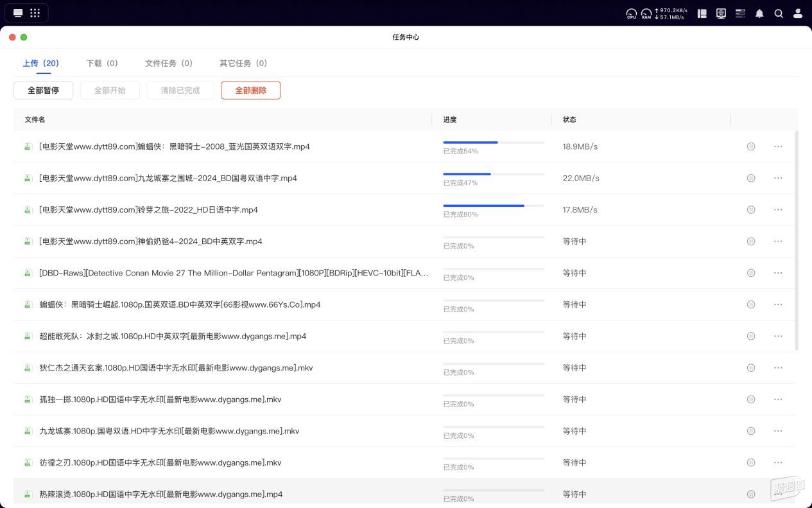Pause the Detective Conan Movie 27 upload

click(x=751, y=273)
